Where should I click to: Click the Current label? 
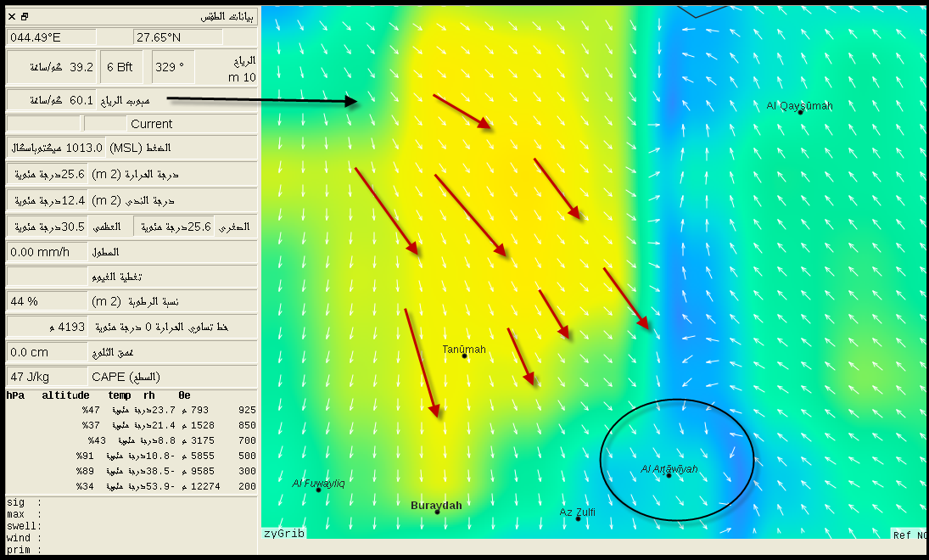pos(152,124)
